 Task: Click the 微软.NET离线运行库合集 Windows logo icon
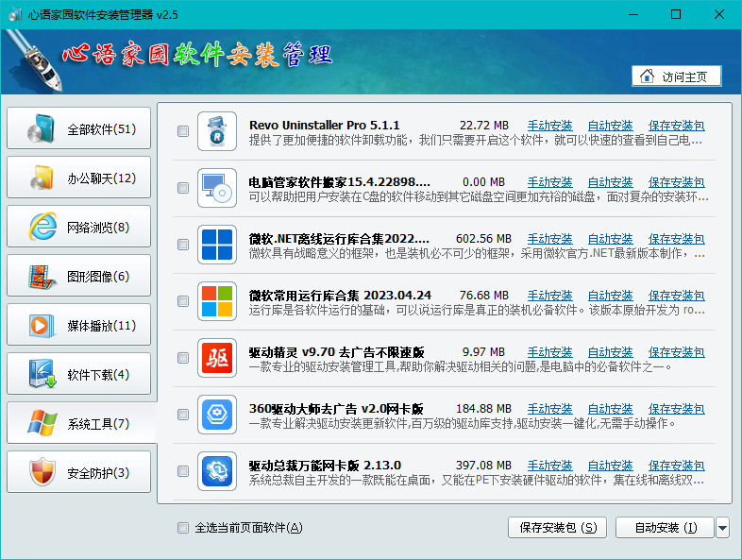217,245
